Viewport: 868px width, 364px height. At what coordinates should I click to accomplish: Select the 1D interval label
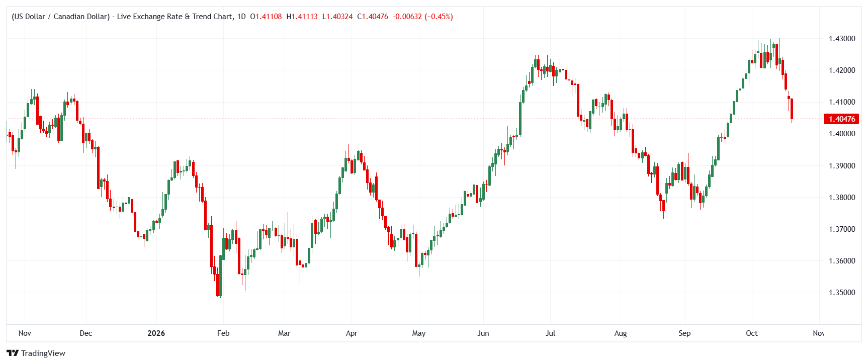(x=241, y=17)
